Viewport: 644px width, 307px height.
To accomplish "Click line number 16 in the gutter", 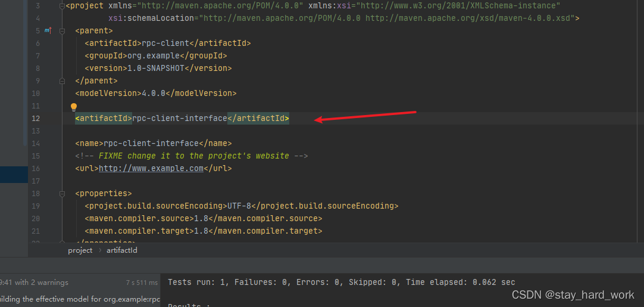I will 36,168.
